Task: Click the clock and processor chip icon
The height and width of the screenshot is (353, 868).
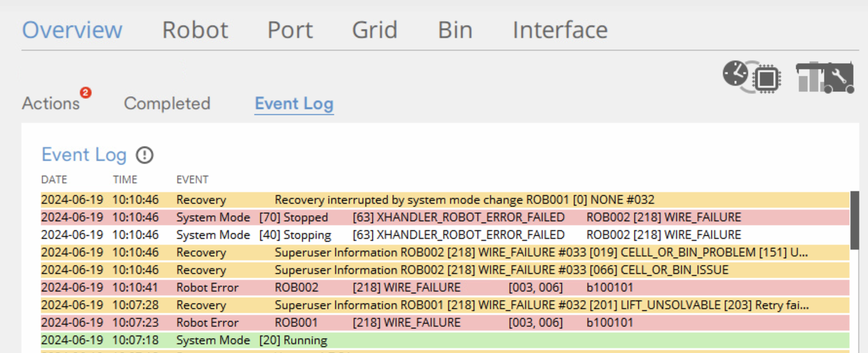Action: (x=752, y=77)
